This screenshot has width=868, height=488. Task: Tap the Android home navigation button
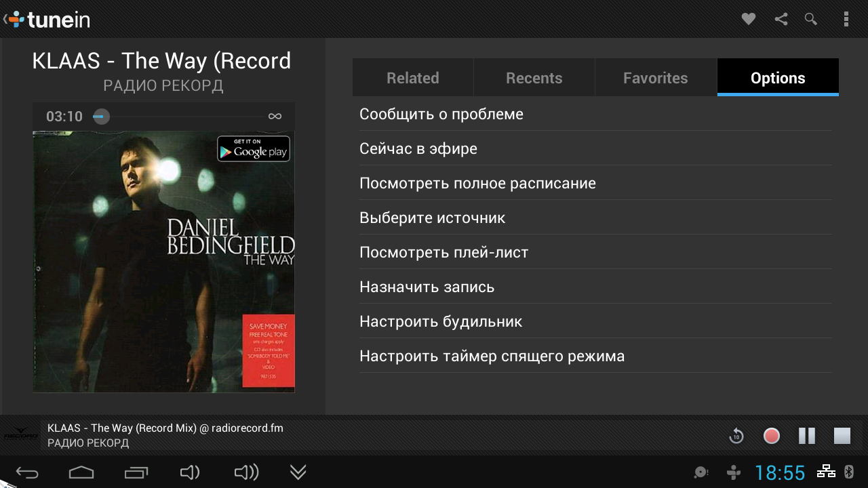[x=81, y=472]
